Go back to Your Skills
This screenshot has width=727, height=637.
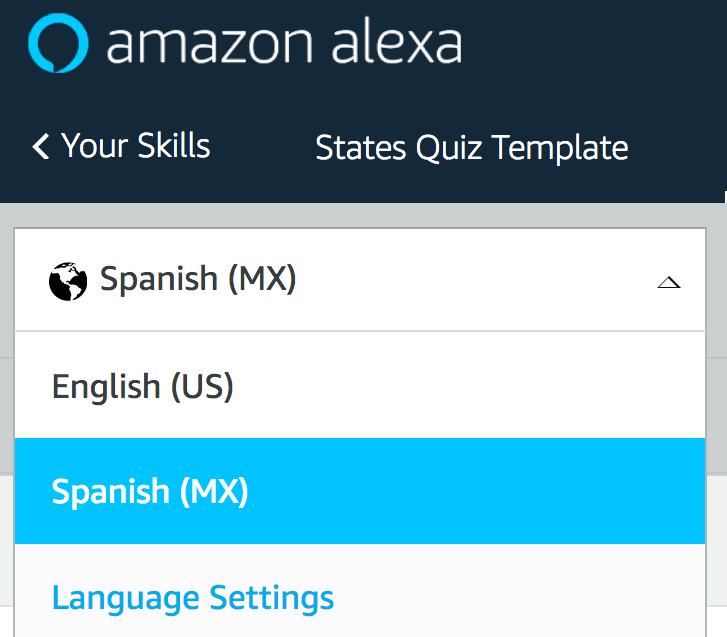[121, 146]
